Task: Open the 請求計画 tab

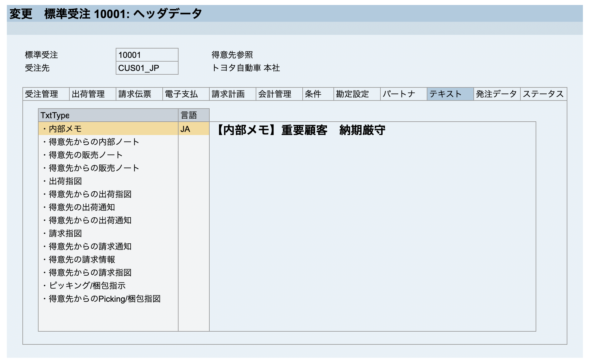Action: [x=228, y=94]
